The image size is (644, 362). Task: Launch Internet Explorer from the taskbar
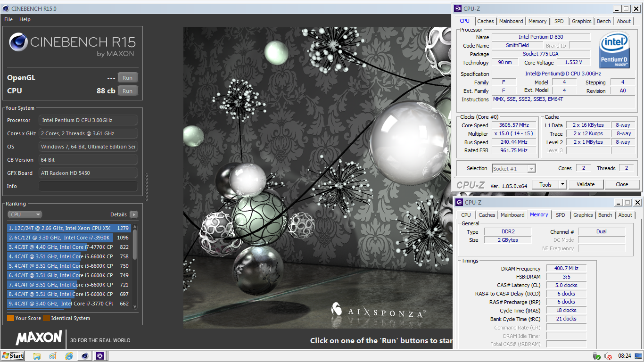69,356
